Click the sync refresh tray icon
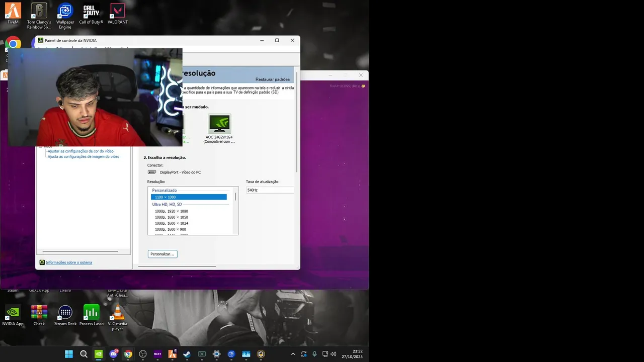This screenshot has width=644, height=362. point(304,354)
